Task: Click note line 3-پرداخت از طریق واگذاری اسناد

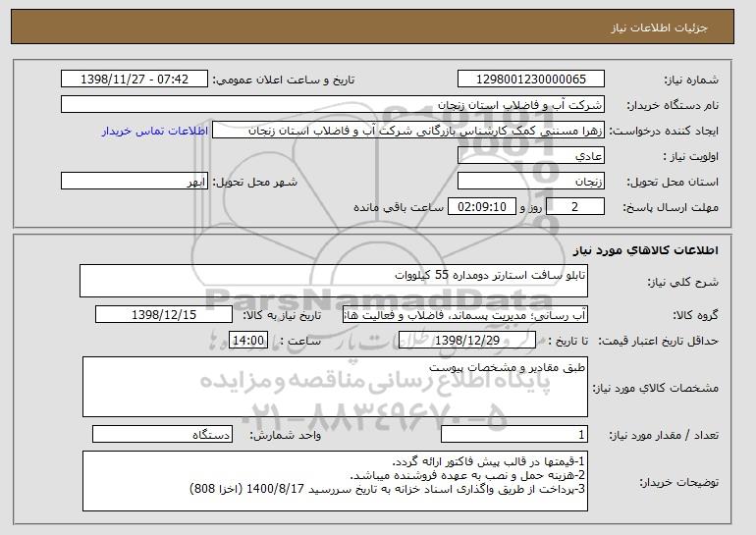Action: coord(388,489)
